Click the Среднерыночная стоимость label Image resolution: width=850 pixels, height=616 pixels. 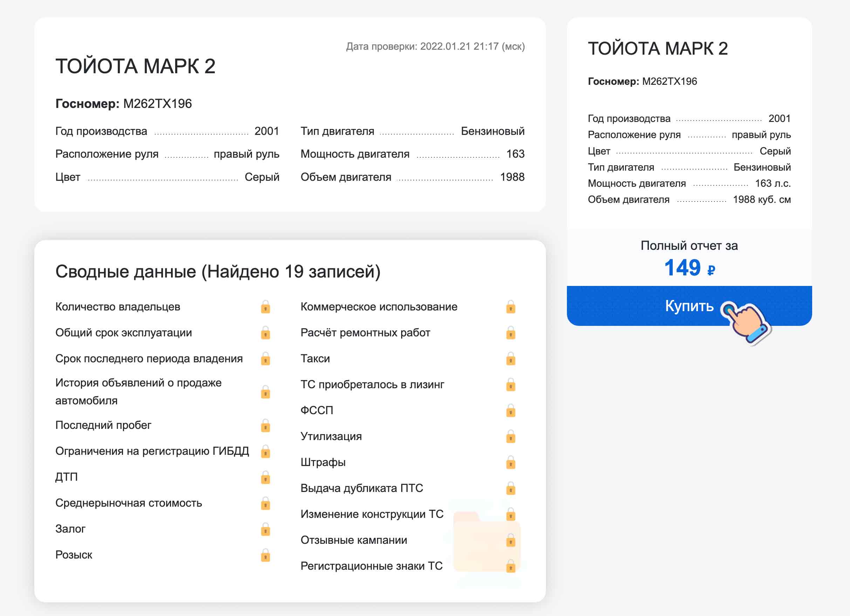click(x=129, y=503)
